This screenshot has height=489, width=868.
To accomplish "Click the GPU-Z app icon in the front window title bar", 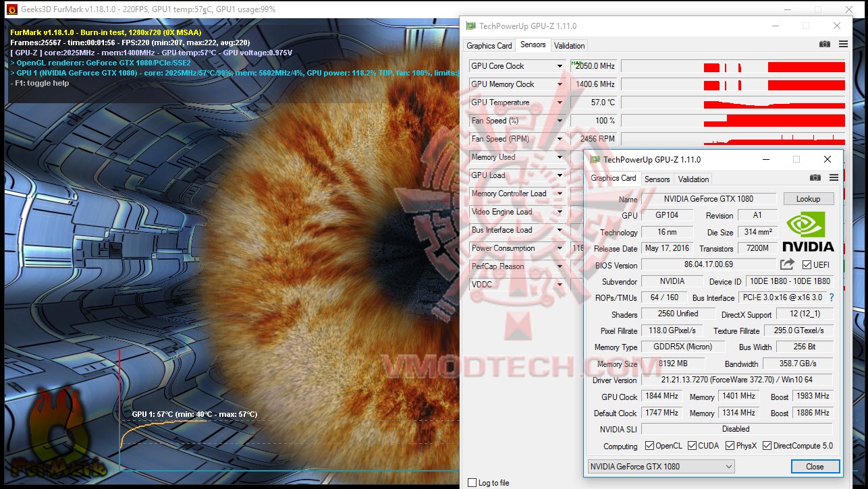I will (x=595, y=160).
